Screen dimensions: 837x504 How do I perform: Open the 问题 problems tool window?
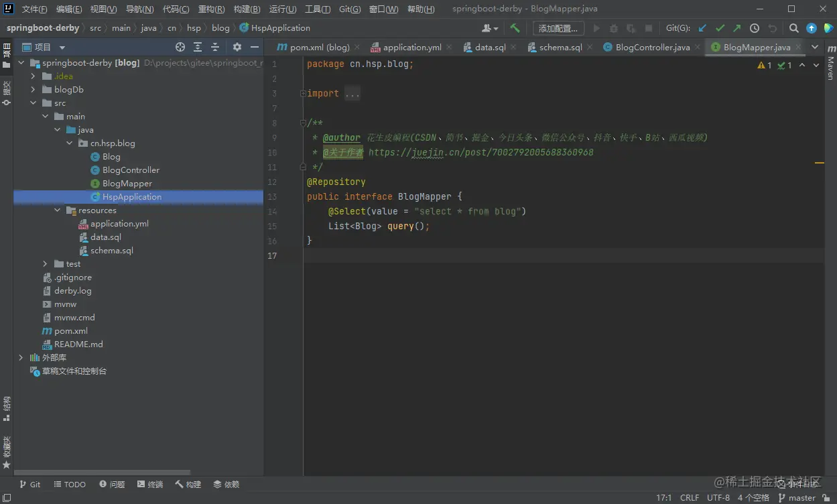click(112, 485)
